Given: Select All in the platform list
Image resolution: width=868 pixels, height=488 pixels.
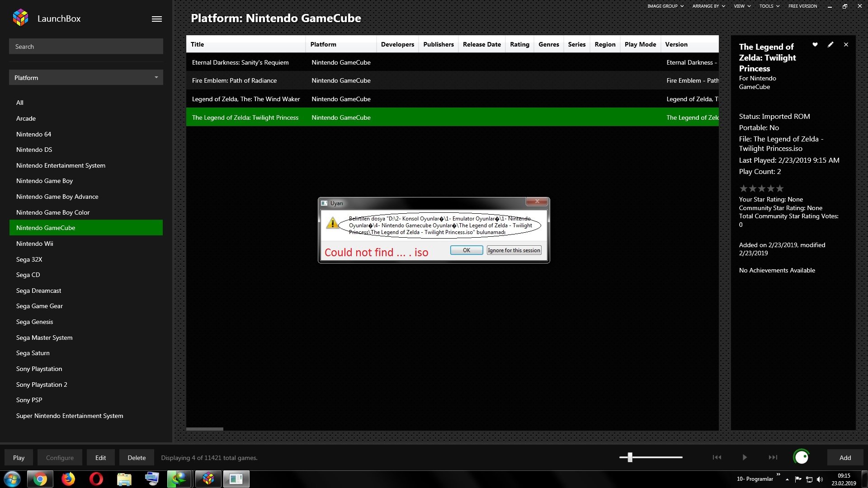Looking at the screenshot, I should (x=86, y=103).
